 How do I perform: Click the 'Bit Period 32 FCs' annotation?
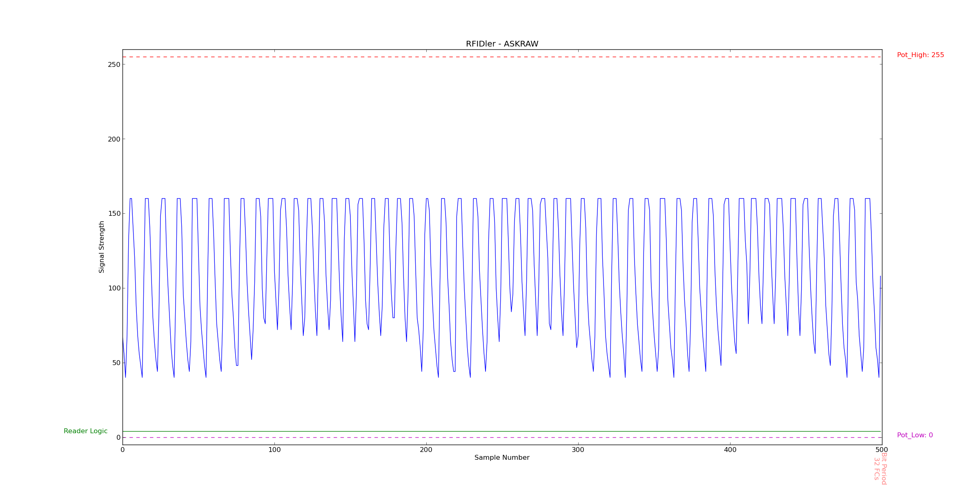click(x=880, y=468)
